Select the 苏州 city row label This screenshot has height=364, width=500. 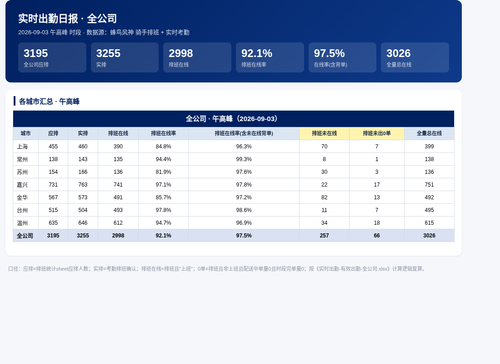pyautogui.click(x=22, y=172)
